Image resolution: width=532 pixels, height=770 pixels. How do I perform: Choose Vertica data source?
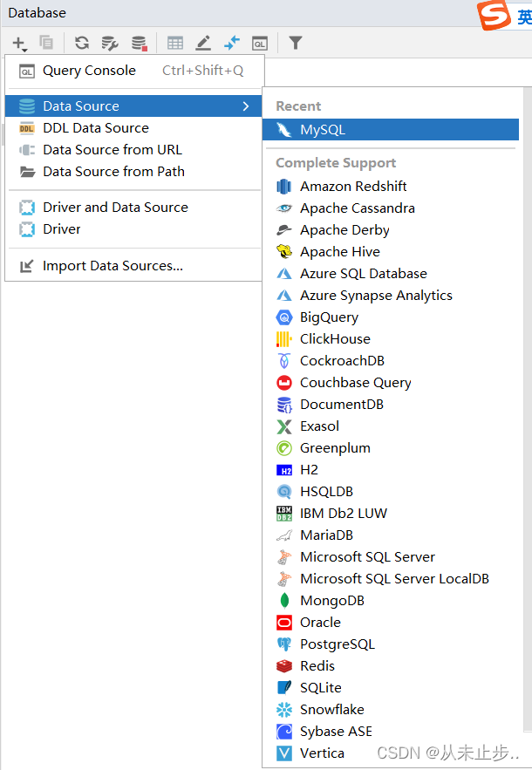coord(391,753)
